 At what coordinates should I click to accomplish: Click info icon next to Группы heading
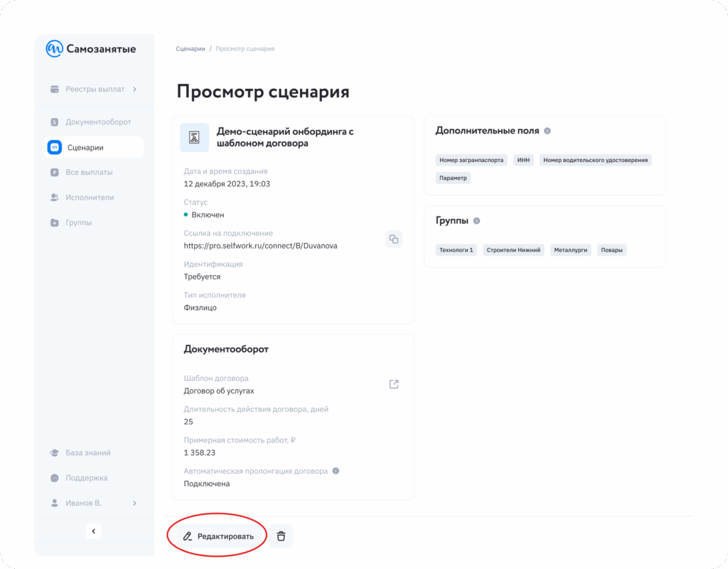pos(476,221)
